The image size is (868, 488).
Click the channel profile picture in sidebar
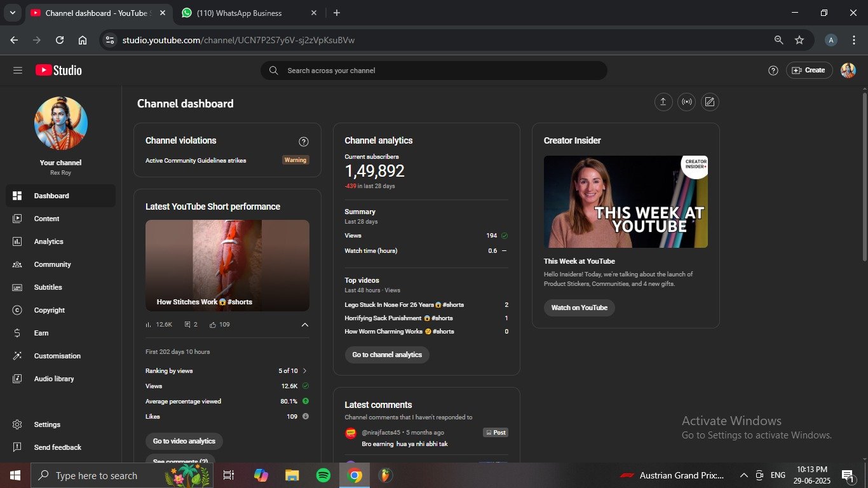61,123
